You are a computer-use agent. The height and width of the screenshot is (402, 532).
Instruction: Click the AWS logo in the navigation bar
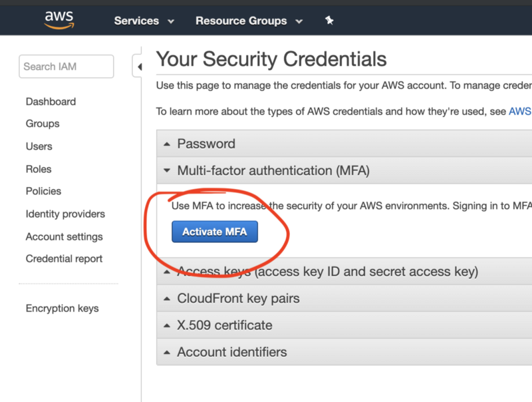pyautogui.click(x=59, y=20)
